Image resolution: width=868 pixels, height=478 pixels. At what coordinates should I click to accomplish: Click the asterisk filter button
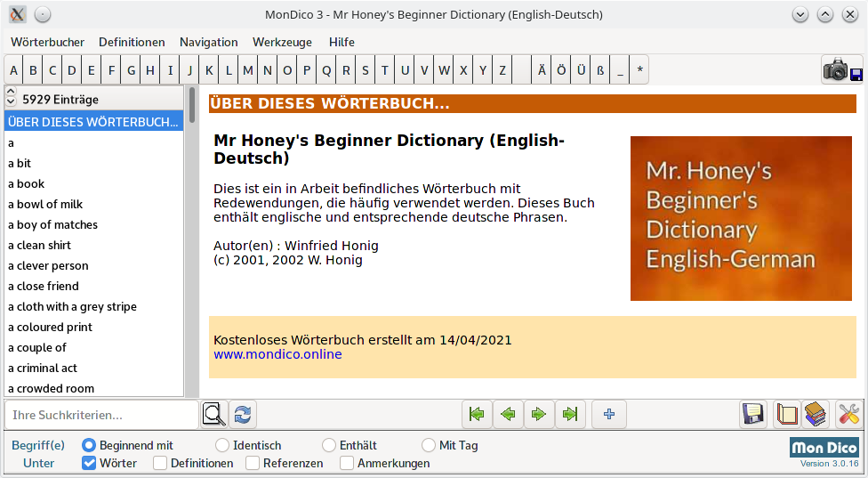639,70
